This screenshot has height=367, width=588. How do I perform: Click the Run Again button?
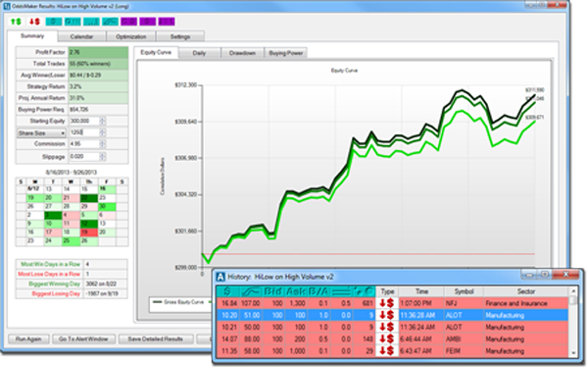click(28, 339)
